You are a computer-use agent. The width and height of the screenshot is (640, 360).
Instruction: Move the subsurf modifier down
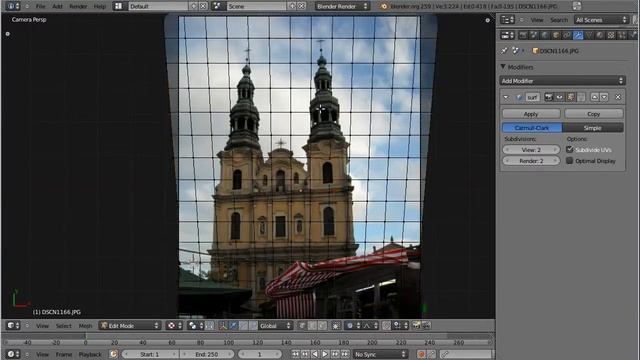coord(604,97)
